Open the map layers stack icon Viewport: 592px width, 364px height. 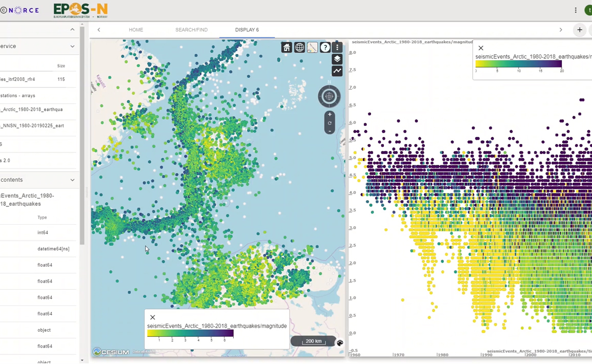(x=337, y=59)
